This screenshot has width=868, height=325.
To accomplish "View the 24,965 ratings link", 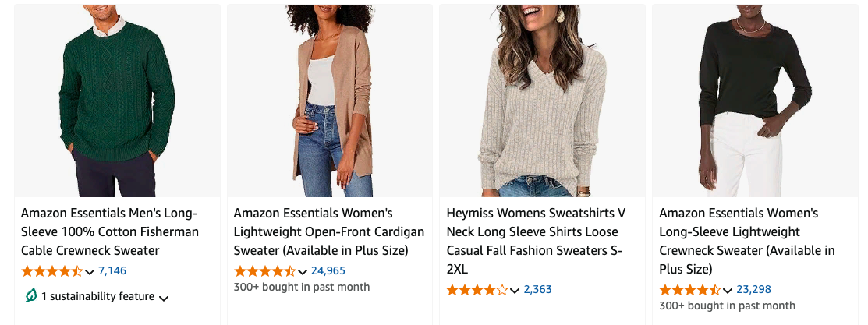I will click(x=328, y=271).
